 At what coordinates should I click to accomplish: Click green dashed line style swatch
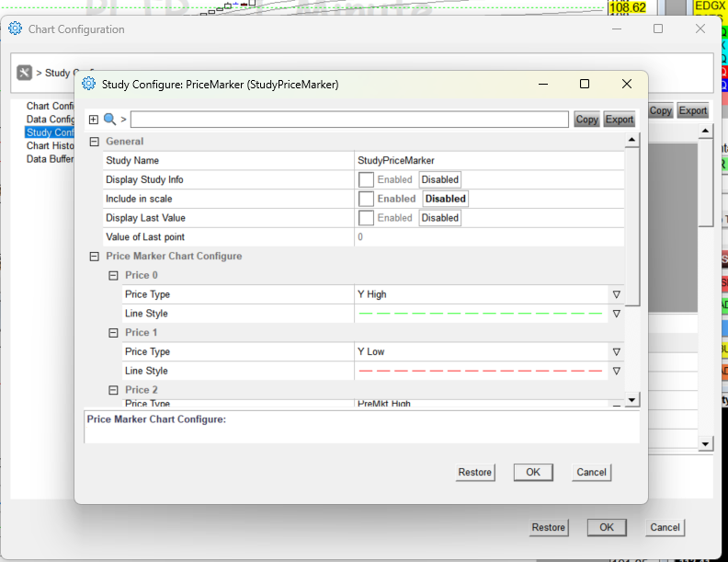tap(481, 314)
